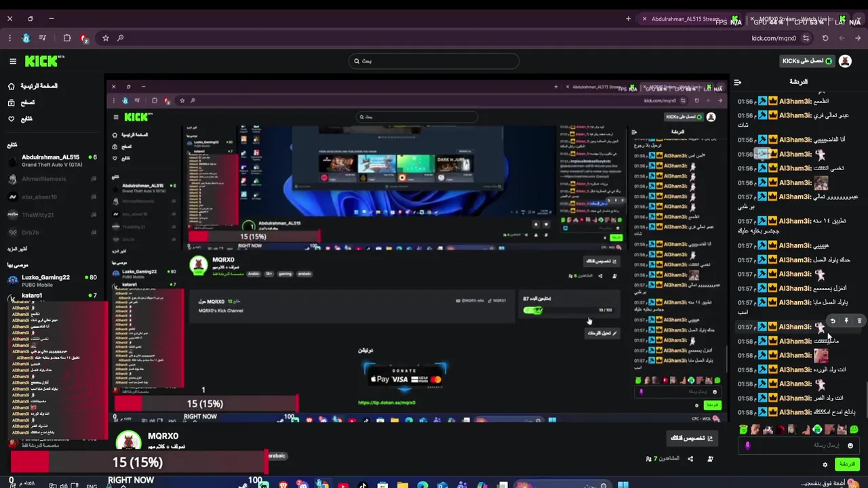Pick the green smiley emote at the row's end
The image size is (868, 488).
854,429
